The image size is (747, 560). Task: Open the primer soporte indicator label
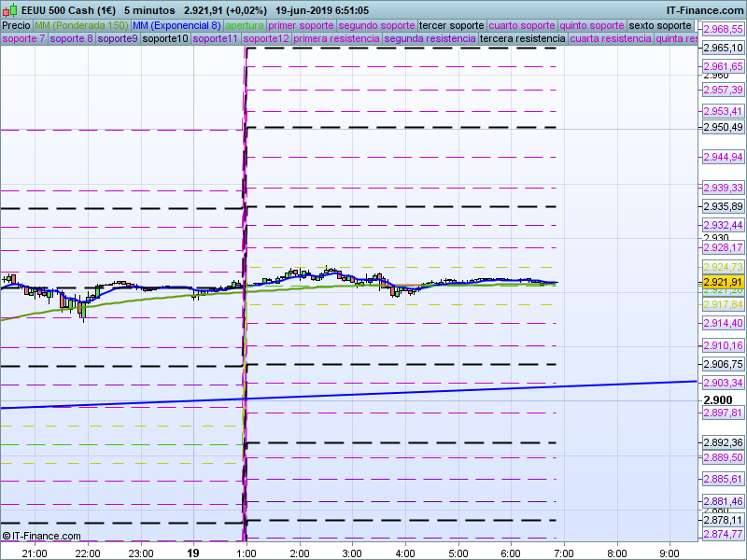pos(302,25)
